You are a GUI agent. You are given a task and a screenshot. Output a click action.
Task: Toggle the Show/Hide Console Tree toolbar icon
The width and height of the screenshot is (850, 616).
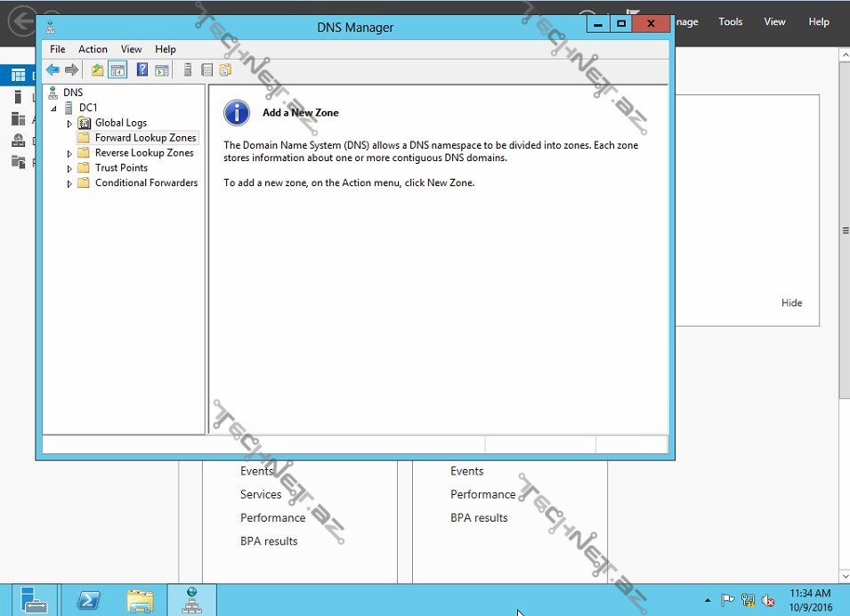point(117,70)
